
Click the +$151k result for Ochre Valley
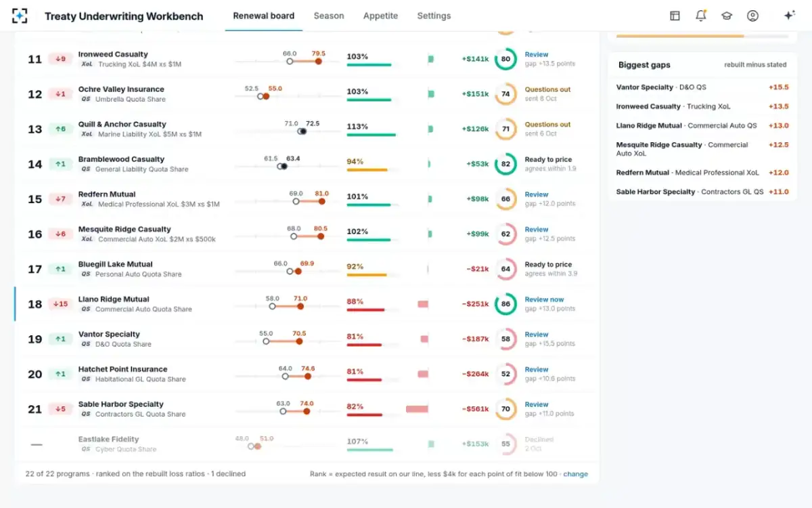(475, 94)
